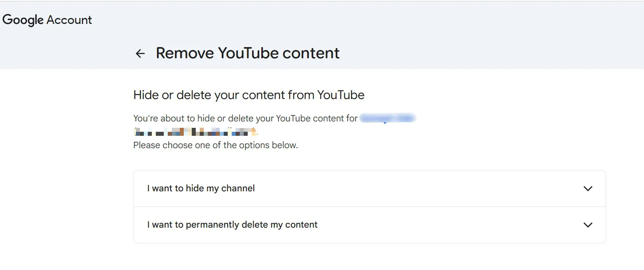Screen dimensions: 644x270
Task: Open the blurred blue account name link
Action: 388,118
